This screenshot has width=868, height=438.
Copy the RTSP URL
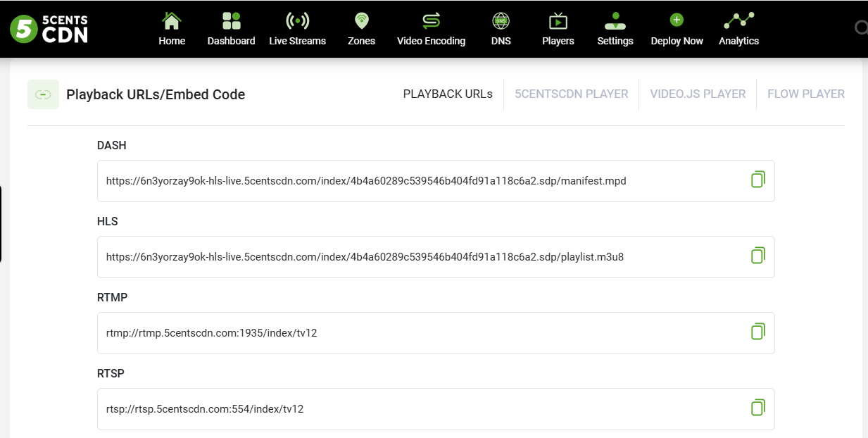coord(757,408)
